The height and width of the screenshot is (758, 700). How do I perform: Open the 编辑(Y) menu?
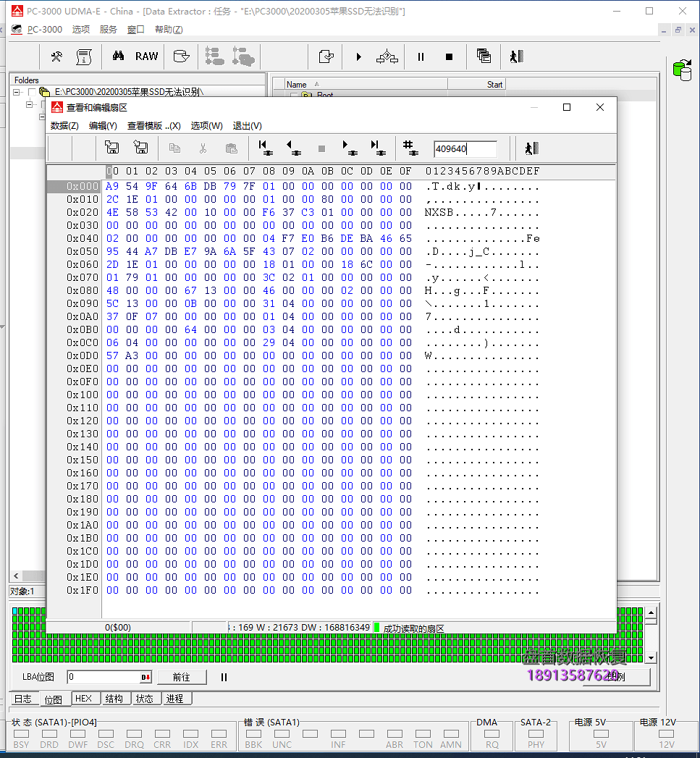click(103, 126)
